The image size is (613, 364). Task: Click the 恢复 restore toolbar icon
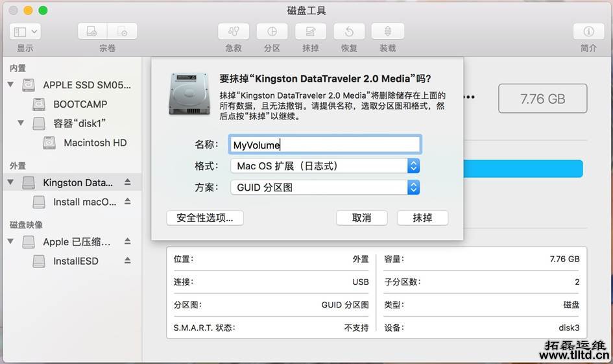coord(349,31)
